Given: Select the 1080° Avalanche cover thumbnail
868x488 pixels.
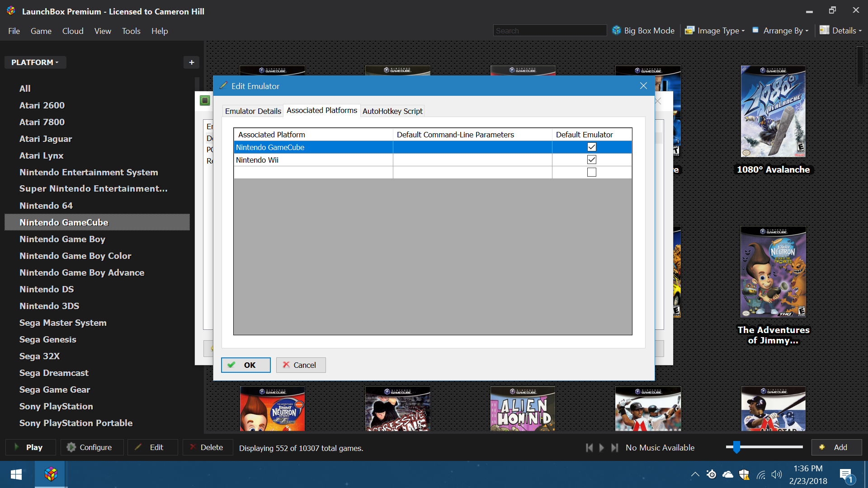Looking at the screenshot, I should [x=773, y=111].
